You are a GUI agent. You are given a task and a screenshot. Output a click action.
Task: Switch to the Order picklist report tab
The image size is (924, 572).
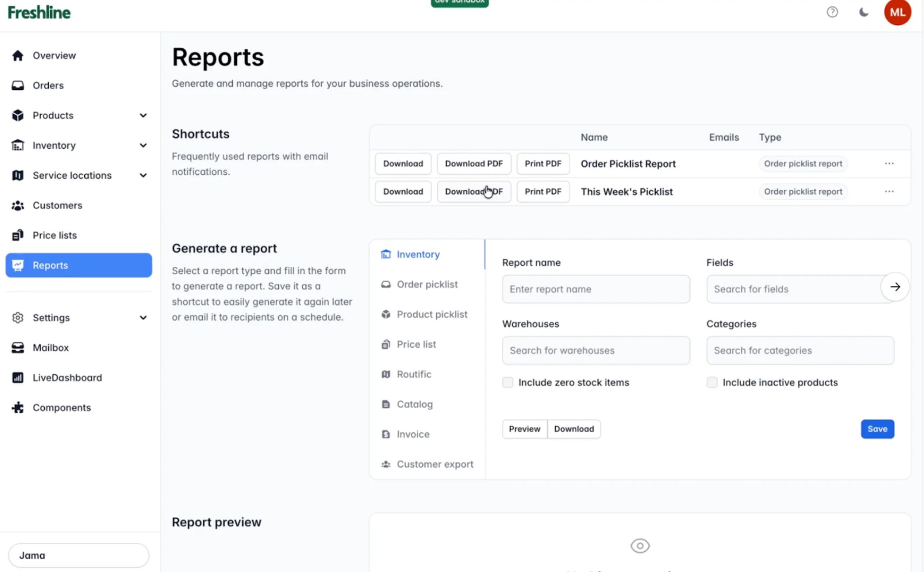[x=426, y=284]
